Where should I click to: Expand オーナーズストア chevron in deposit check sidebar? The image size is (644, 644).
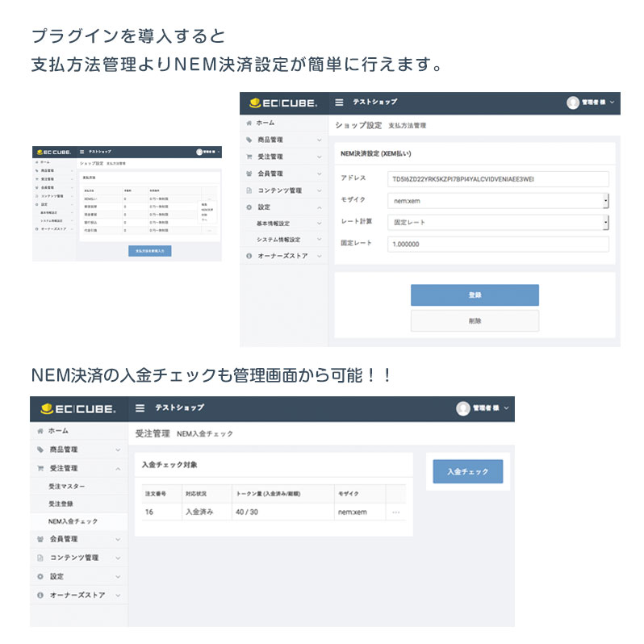click(x=118, y=596)
